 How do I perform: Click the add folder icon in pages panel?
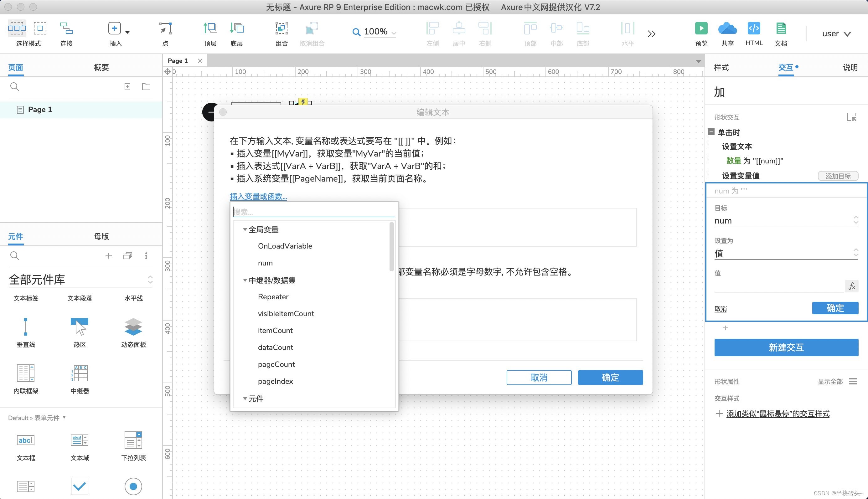pyautogui.click(x=146, y=87)
